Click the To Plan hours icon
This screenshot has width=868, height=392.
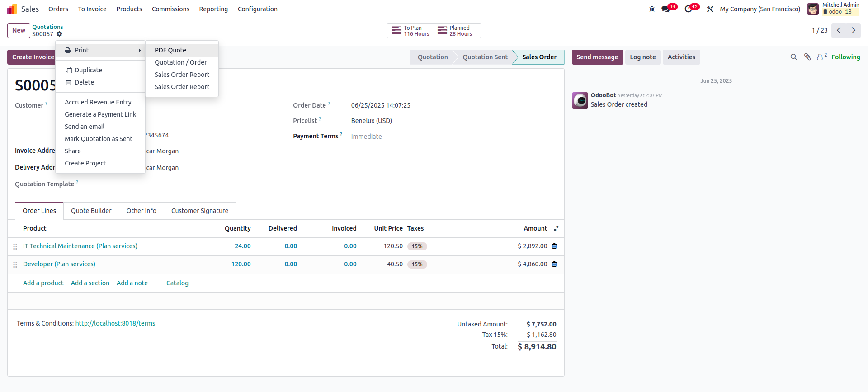coord(396,31)
